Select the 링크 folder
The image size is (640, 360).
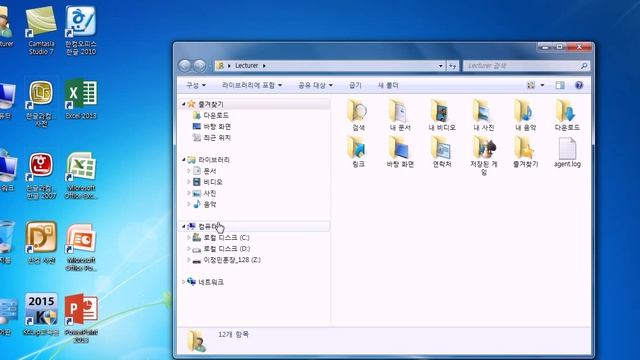(x=358, y=152)
